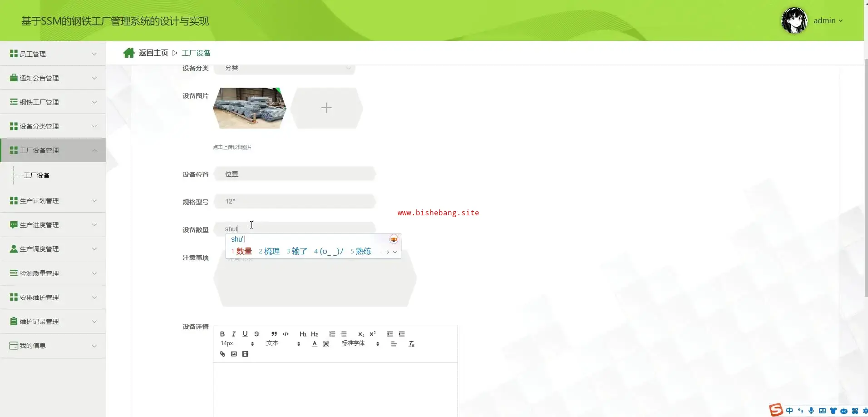Toggle punctuation mode in IME toolbar
The image size is (868, 417).
[800, 411]
